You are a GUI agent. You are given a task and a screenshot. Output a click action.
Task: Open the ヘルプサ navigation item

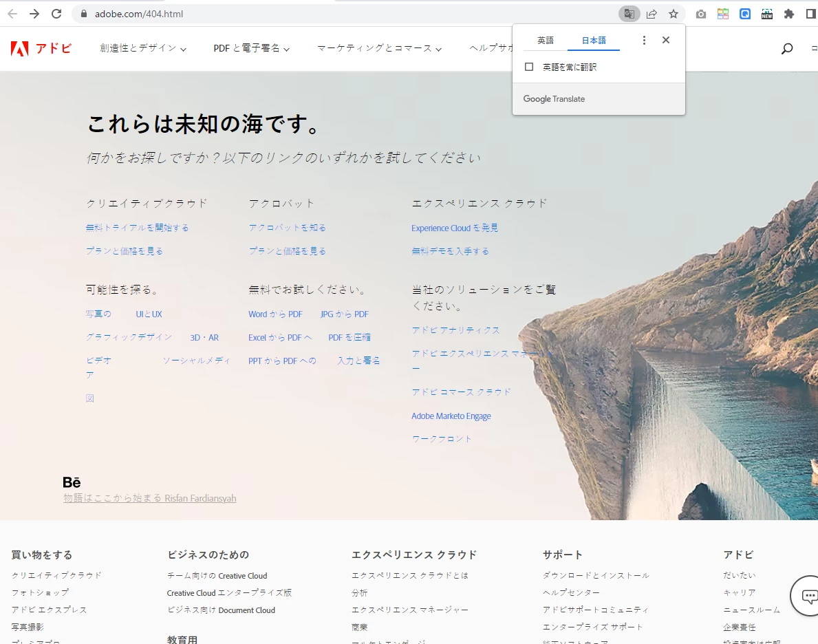tap(491, 48)
